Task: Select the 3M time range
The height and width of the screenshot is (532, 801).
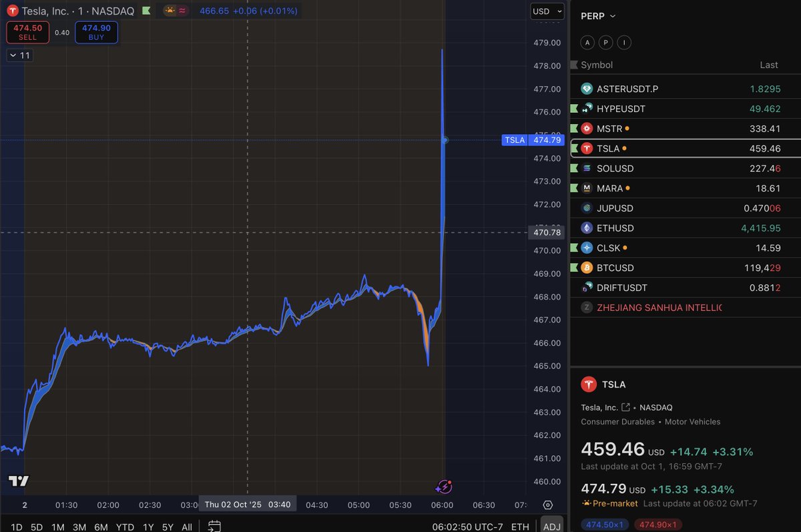Action: [x=79, y=527]
